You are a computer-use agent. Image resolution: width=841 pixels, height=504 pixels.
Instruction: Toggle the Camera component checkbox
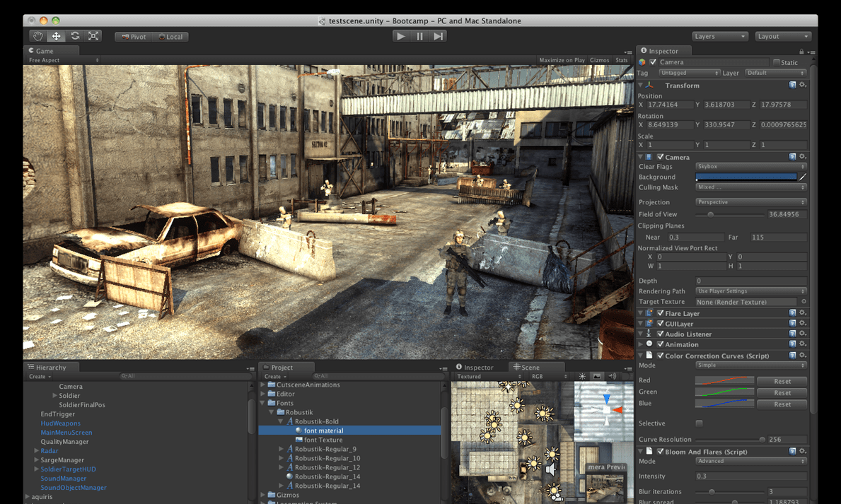pyautogui.click(x=660, y=157)
